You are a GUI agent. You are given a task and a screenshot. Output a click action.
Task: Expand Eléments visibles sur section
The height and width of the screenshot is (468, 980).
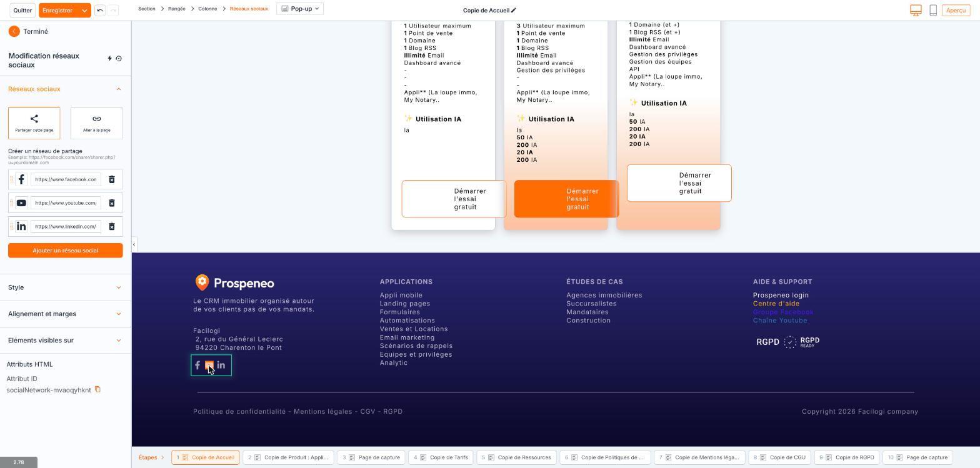click(x=66, y=341)
